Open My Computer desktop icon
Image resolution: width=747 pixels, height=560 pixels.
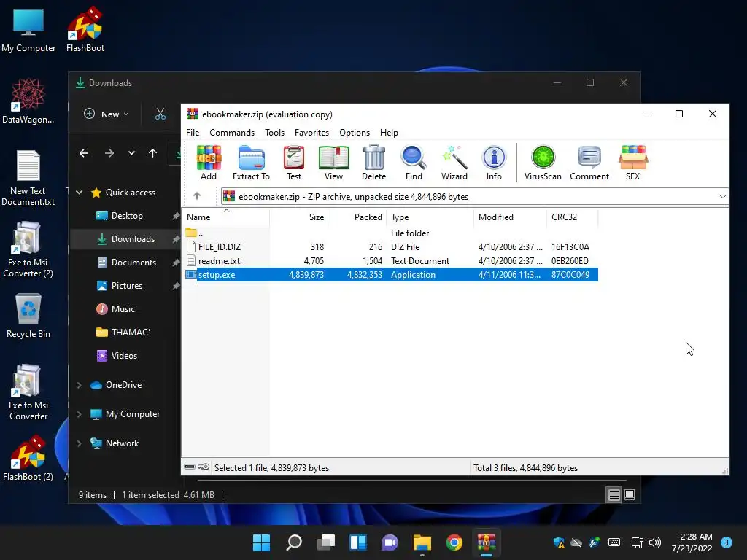click(28, 29)
